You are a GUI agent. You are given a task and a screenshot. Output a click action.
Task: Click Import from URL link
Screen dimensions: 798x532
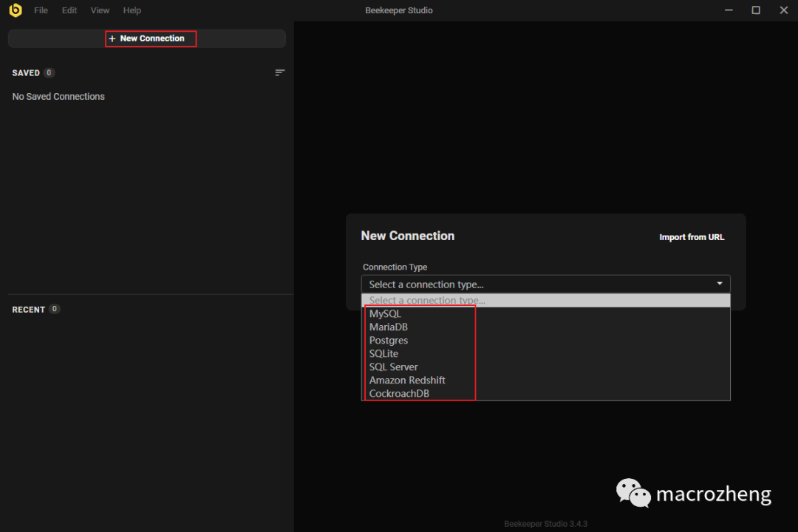(691, 237)
